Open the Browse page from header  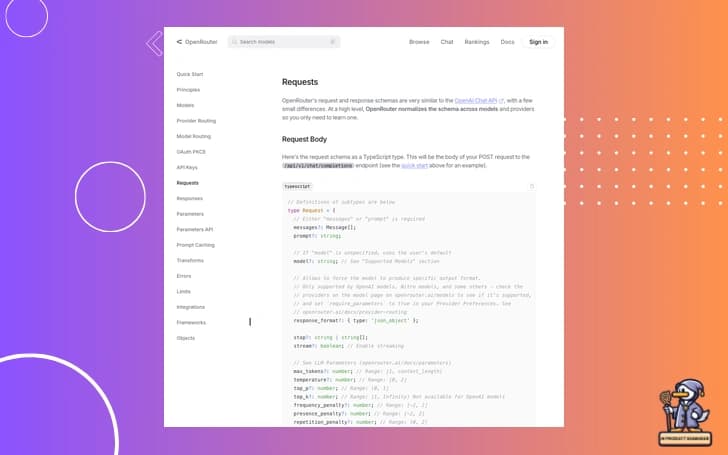419,42
